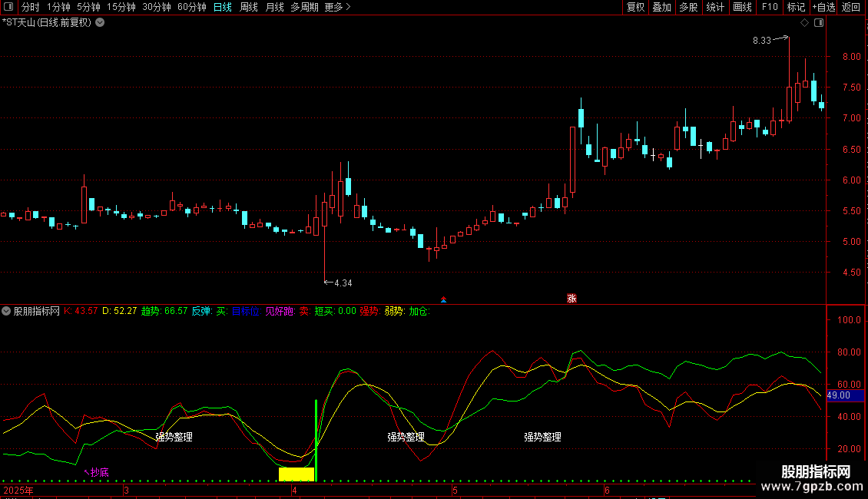Click the month 6 label on date axis

pyautogui.click(x=608, y=490)
